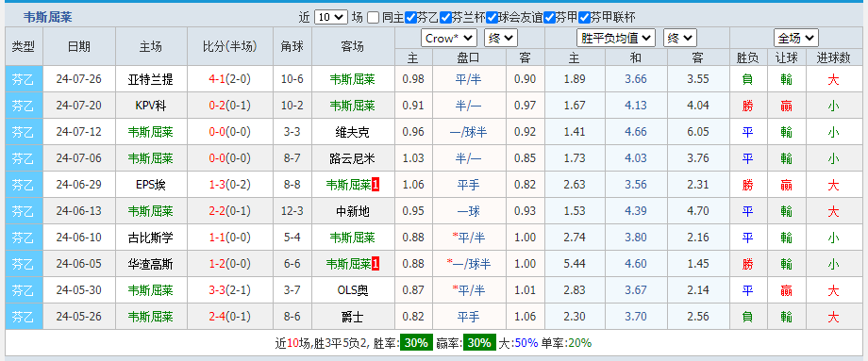Click the date 24-06-13

pyautogui.click(x=79, y=211)
